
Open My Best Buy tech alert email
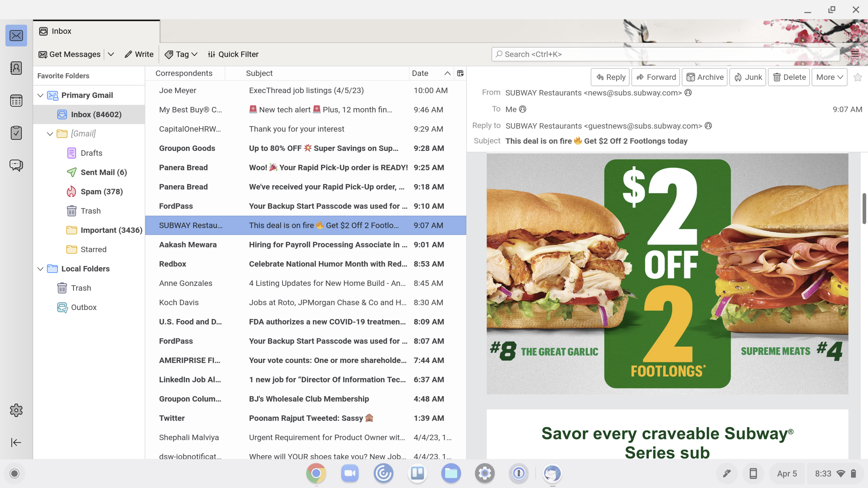pos(306,110)
